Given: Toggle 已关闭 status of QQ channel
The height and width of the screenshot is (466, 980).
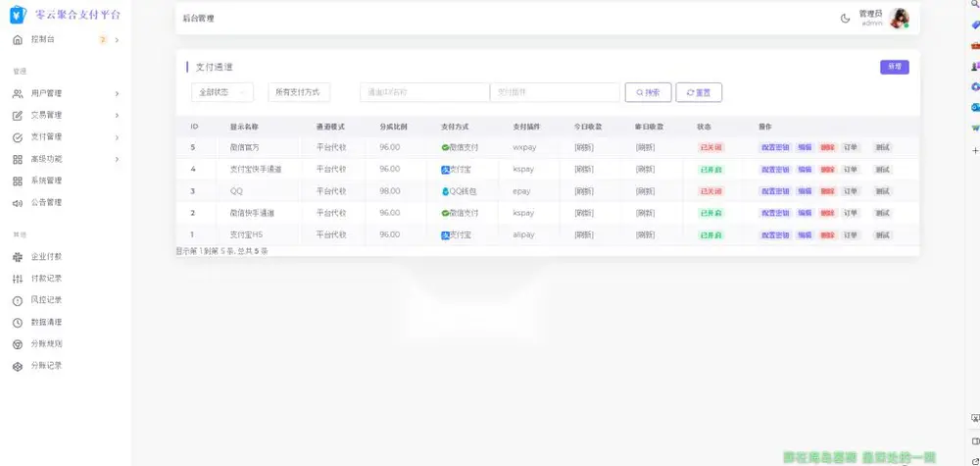Looking at the screenshot, I should click(x=710, y=191).
